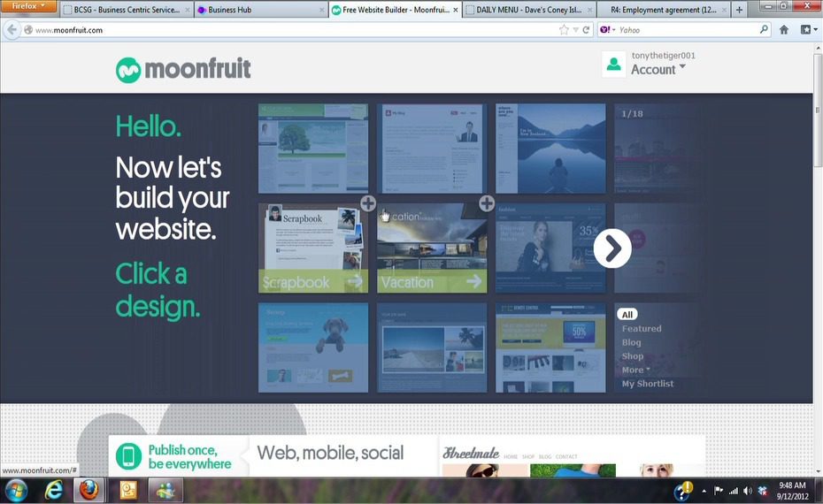Click the Streetmate SHOP link
Screen dimensions: 823x504
tap(528, 457)
